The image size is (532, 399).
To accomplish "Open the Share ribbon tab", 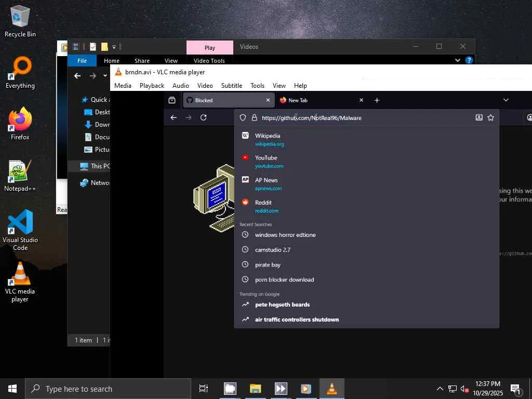I will click(x=142, y=61).
